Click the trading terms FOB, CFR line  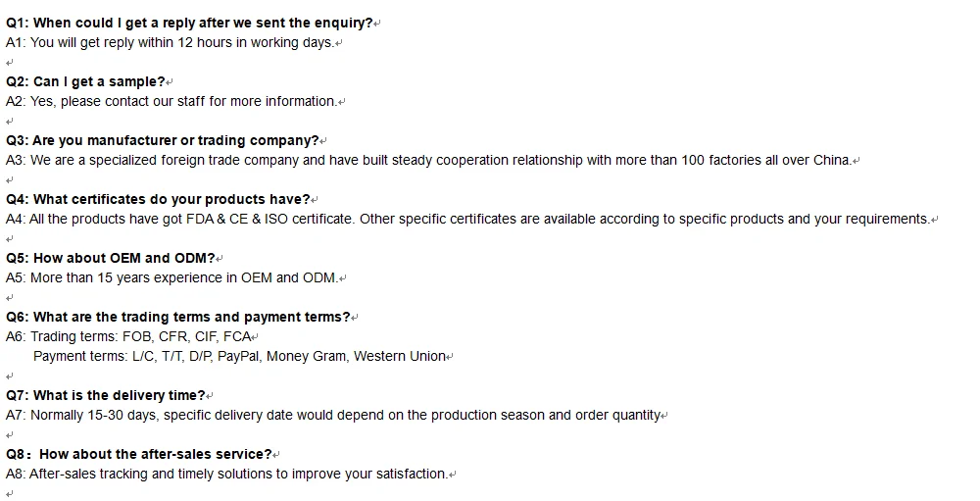click(x=127, y=336)
